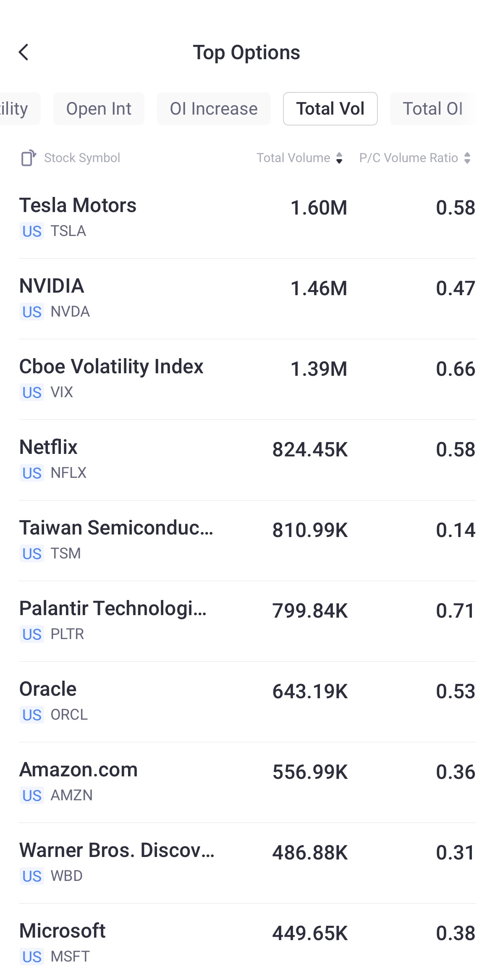Sort by P/C Volume Ratio arrows
This screenshot has width=495, height=980.
tap(467, 158)
